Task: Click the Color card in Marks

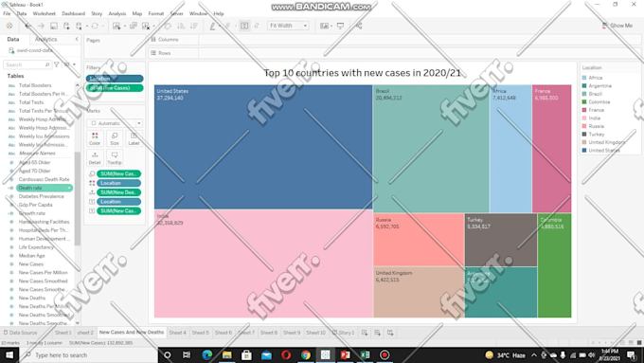Action: 95,138
